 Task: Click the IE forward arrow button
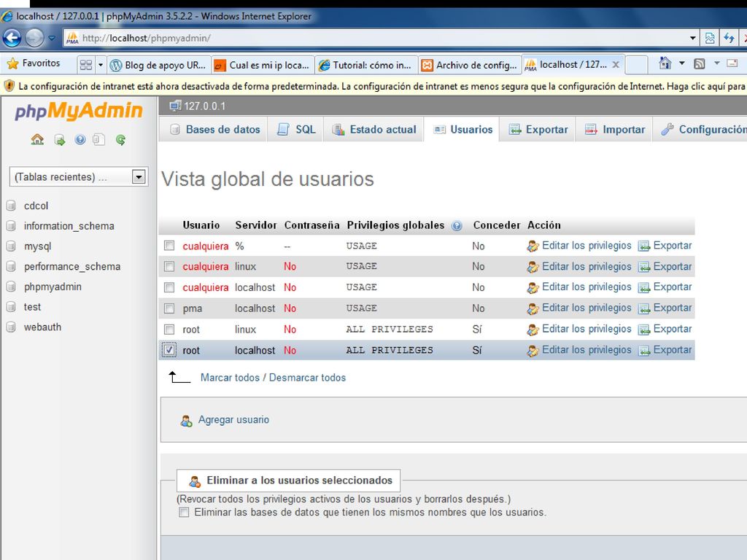tap(34, 38)
